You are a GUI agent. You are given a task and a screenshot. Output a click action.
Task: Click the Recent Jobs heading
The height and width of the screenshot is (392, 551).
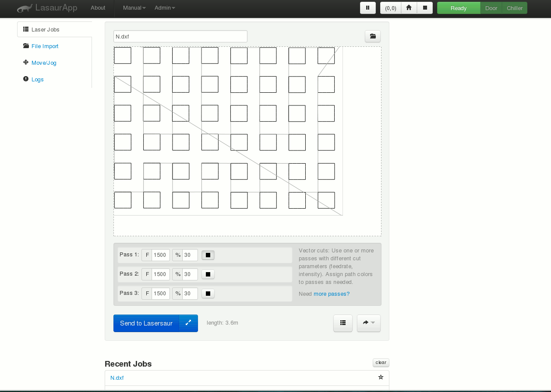click(128, 364)
